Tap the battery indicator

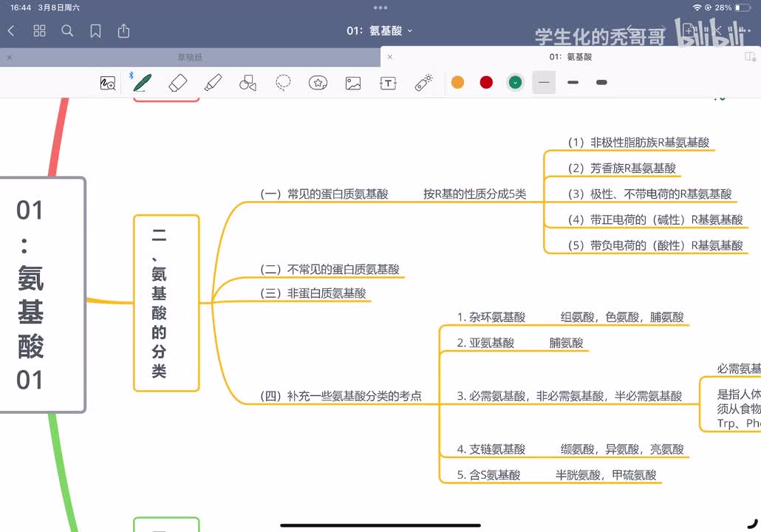pos(743,8)
